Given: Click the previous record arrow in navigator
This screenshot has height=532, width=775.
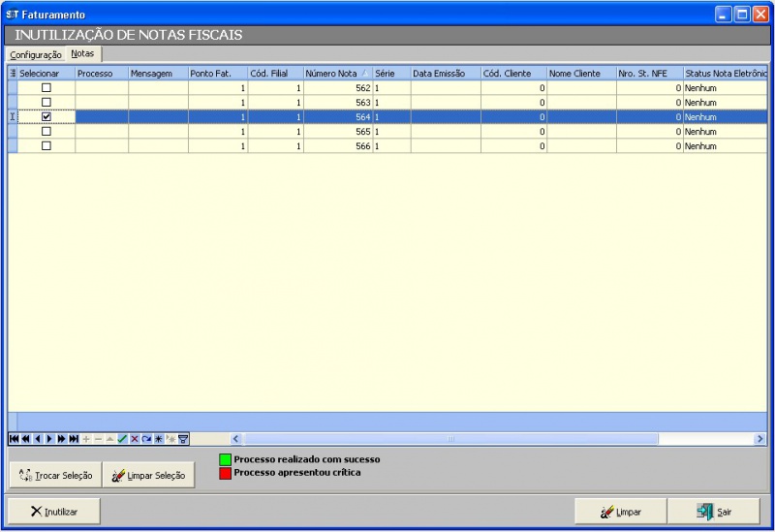Looking at the screenshot, I should 38,439.
